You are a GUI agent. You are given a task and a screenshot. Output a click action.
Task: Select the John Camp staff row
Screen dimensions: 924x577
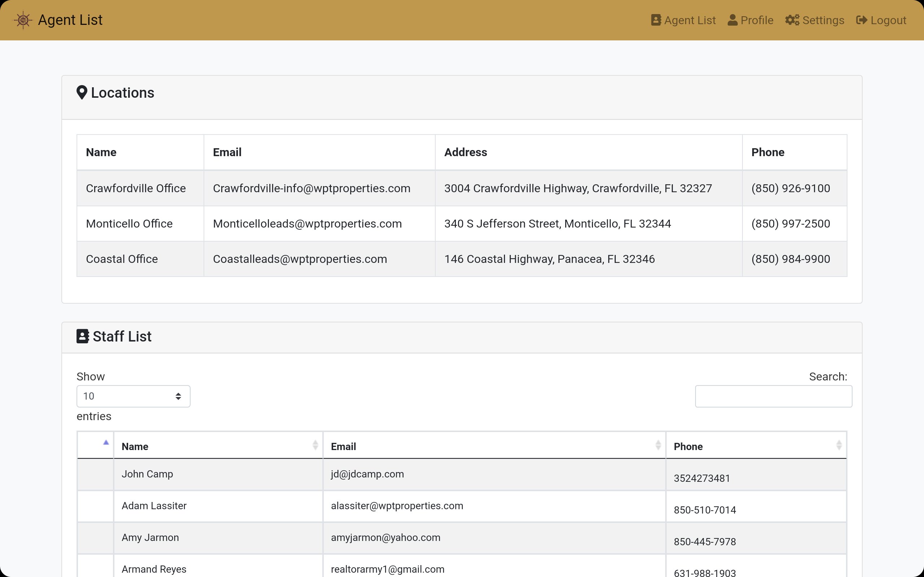[x=147, y=474]
